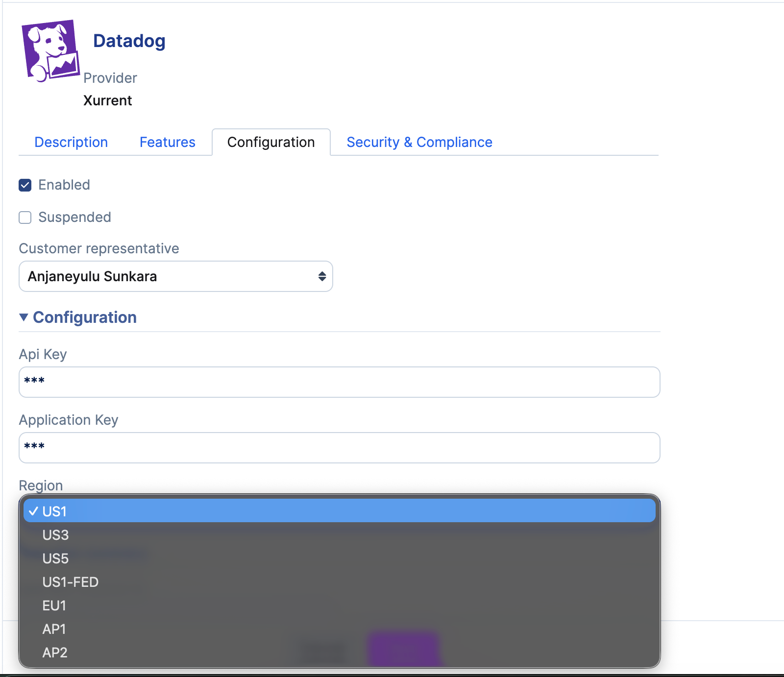Focus the Api Key input field
Screen dimensions: 784x677
coord(340,382)
